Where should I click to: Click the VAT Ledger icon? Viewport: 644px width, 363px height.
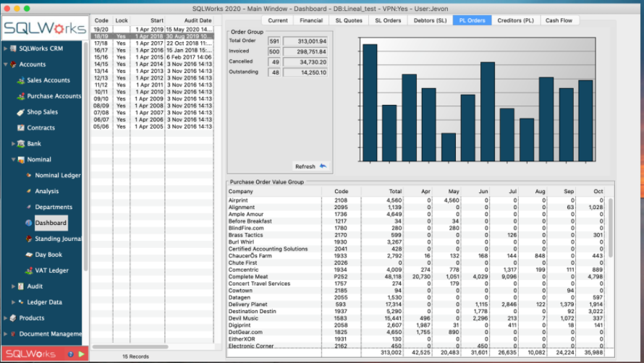tap(29, 270)
